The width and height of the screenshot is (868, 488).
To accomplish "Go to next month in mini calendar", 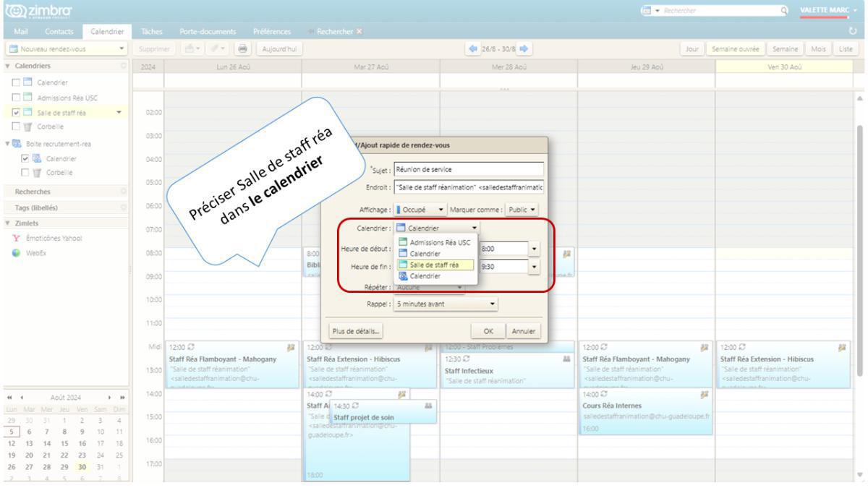I will pos(111,398).
